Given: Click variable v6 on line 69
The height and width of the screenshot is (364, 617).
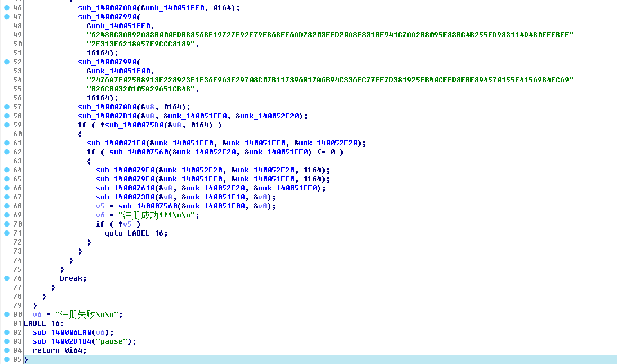Looking at the screenshot, I should click(x=100, y=215).
